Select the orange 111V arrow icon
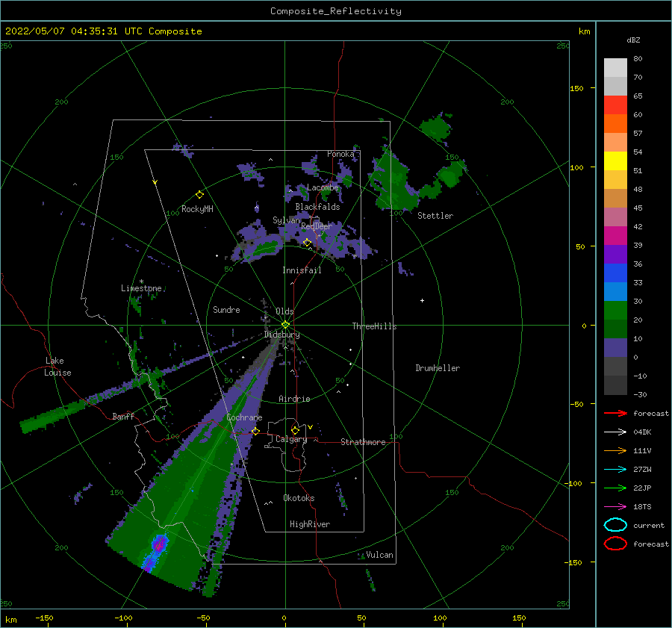 tap(615, 450)
